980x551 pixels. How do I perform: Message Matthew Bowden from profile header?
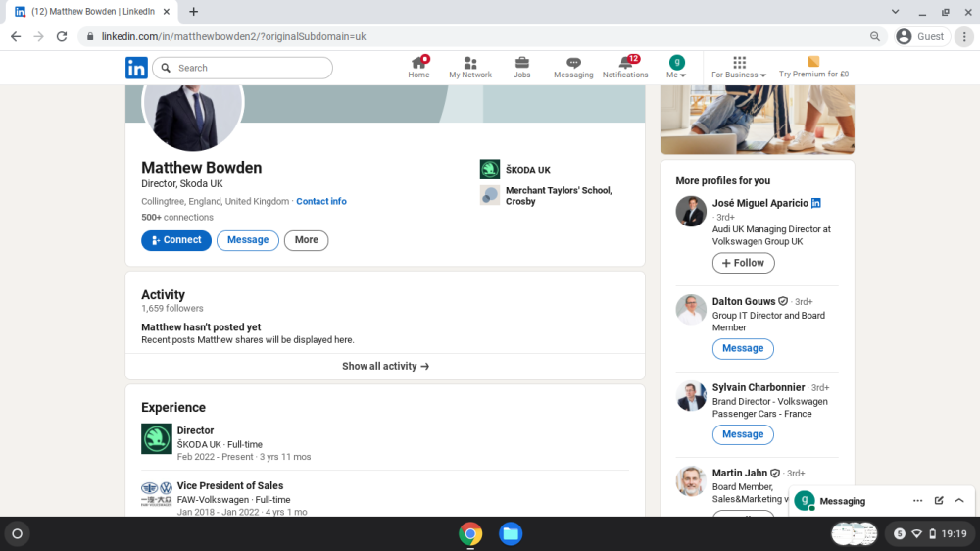tap(248, 240)
